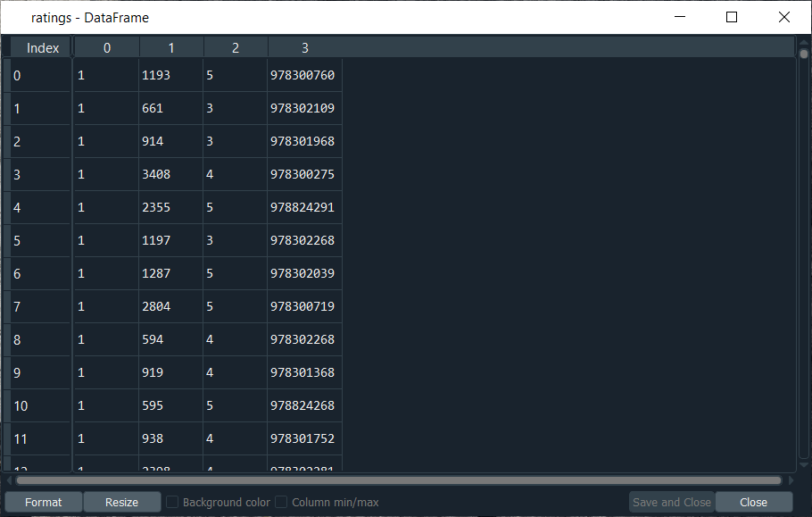Click the Format button

click(x=44, y=502)
